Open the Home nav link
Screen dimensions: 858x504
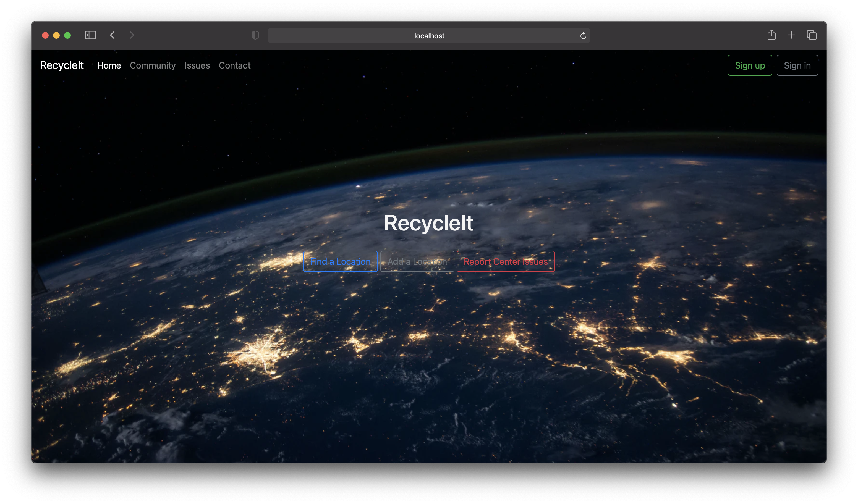109,65
